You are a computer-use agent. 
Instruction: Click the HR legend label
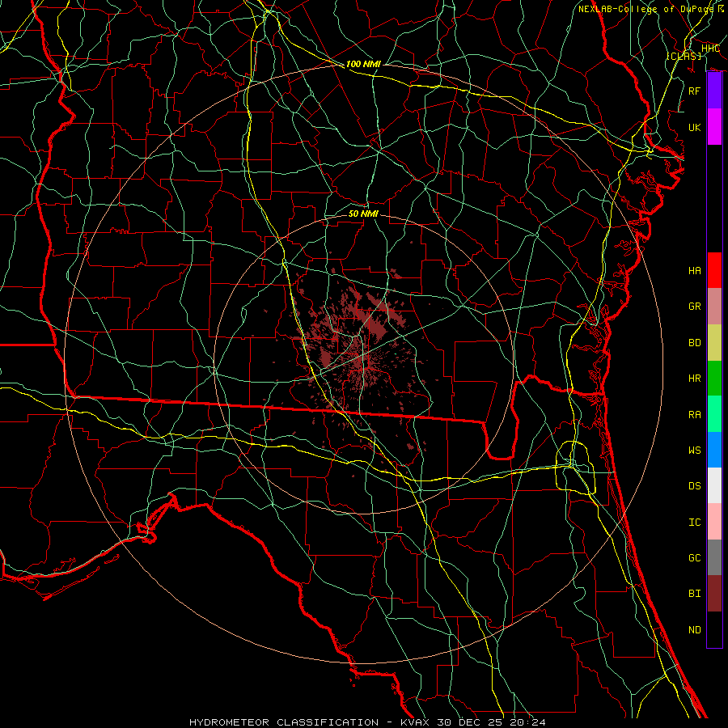coord(694,379)
